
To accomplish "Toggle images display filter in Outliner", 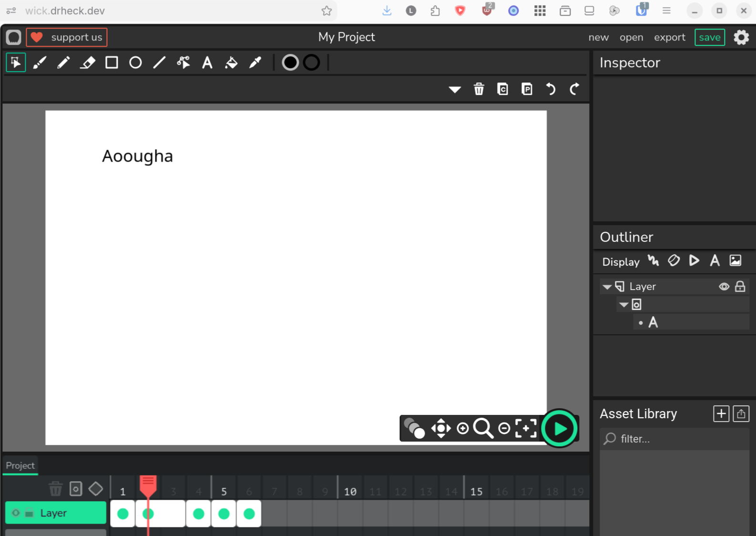I will point(736,260).
